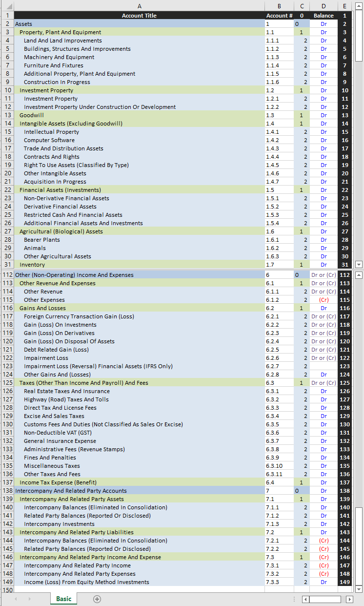Click the previous sheet navigation arrow
The width and height of the screenshot is (364, 606).
(16, 599)
